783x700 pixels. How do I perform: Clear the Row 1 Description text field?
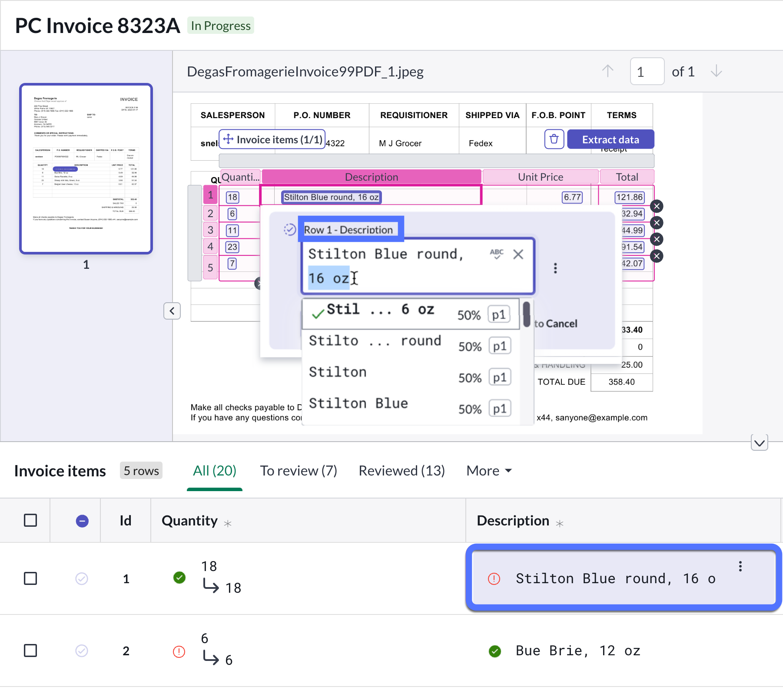point(518,254)
